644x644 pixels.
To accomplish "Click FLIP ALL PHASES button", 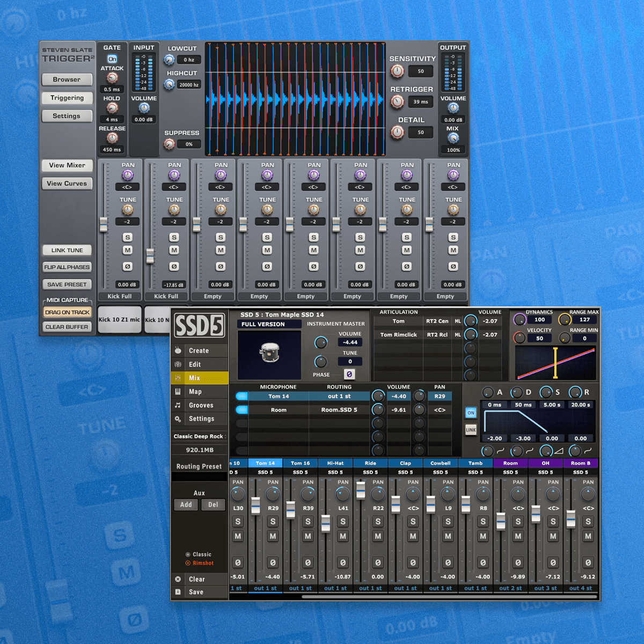I will tap(67, 267).
